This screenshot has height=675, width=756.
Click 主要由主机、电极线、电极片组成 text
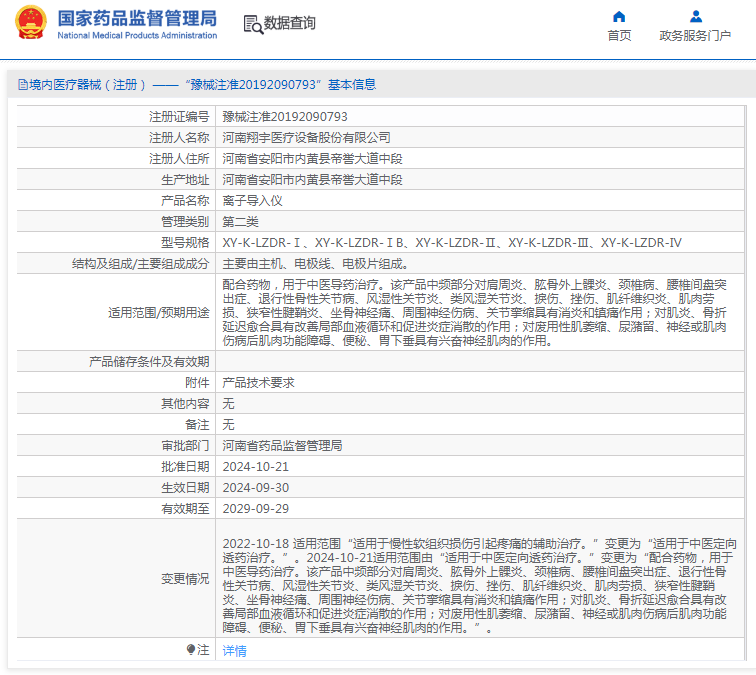point(315,264)
